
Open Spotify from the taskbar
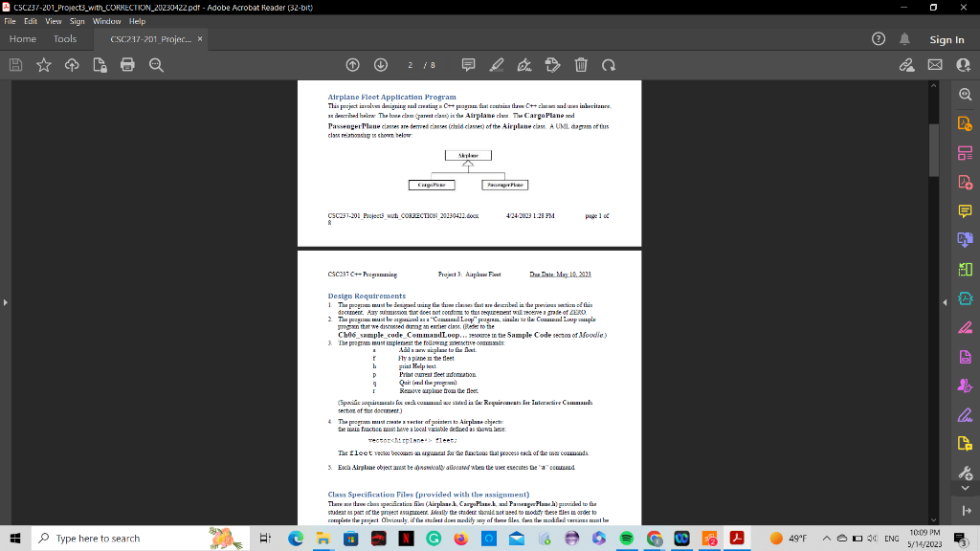click(626, 538)
